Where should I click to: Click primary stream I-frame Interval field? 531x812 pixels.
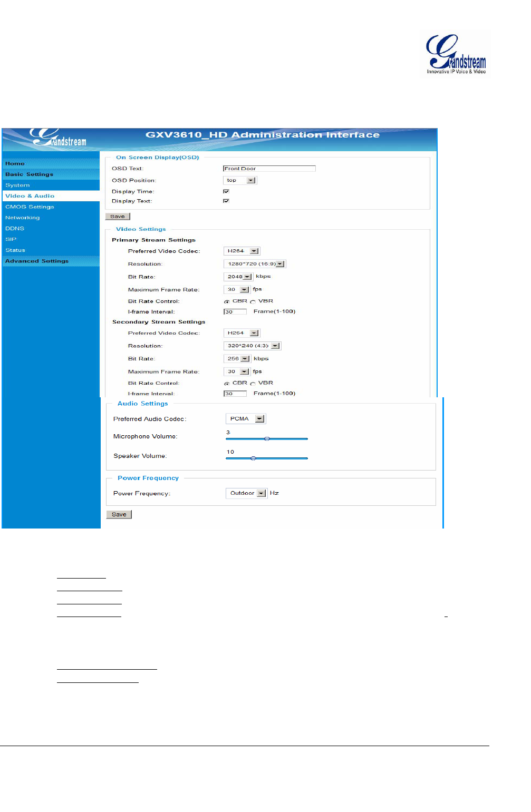(235, 312)
